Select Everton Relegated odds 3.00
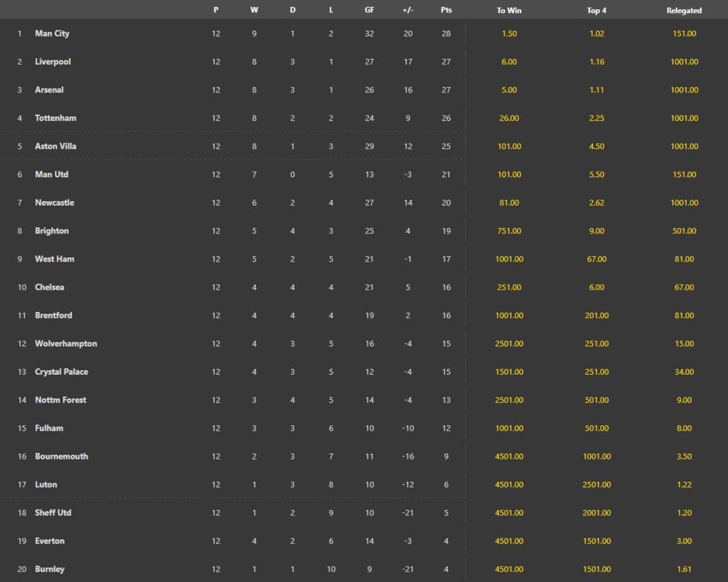 tap(685, 541)
